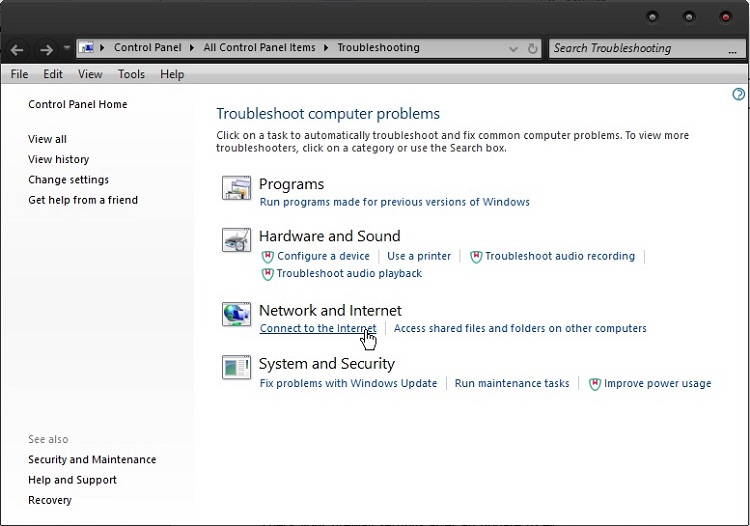The image size is (750, 526).
Task: Open the Edit menu
Action: pos(53,74)
